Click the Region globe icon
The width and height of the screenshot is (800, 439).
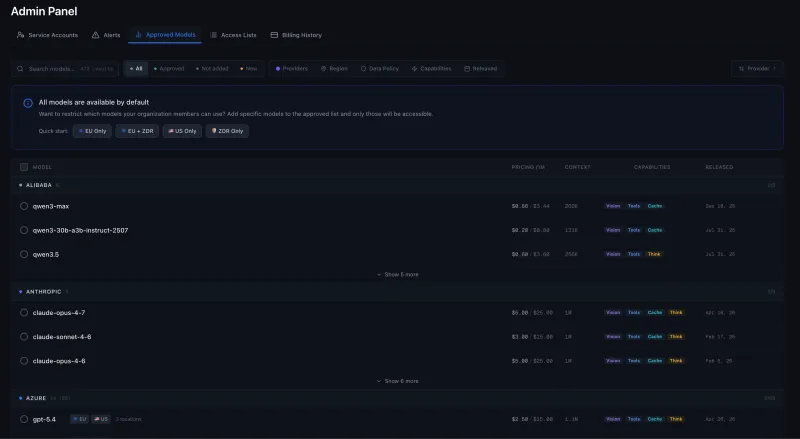point(323,68)
